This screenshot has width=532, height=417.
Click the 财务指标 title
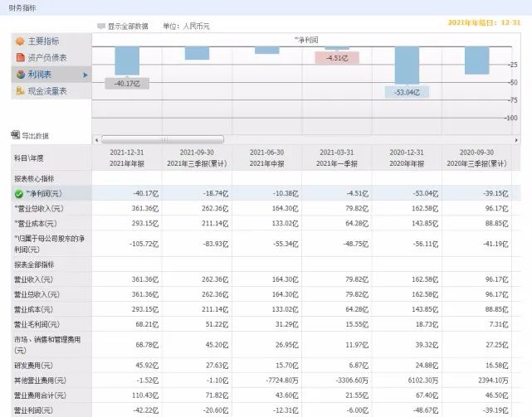click(22, 7)
